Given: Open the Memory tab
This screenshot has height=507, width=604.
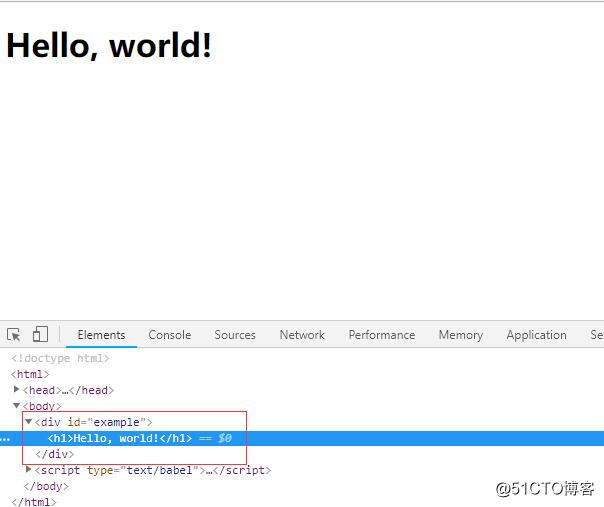Looking at the screenshot, I should click(x=461, y=335).
